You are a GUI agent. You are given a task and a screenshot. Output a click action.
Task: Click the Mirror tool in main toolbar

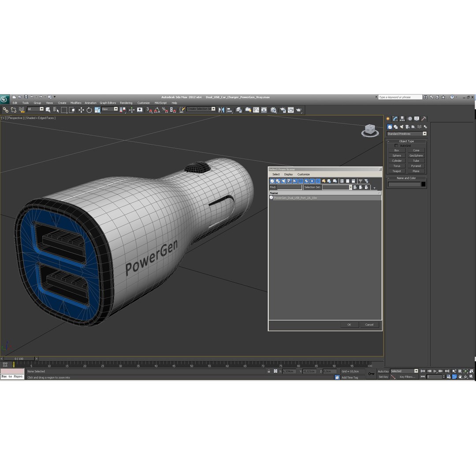(221, 110)
